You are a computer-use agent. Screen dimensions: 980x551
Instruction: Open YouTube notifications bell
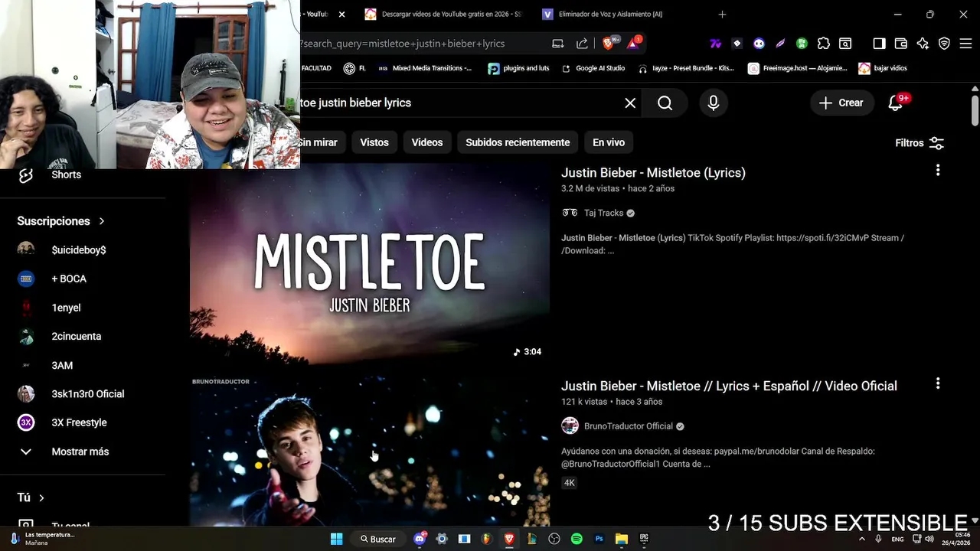click(895, 103)
